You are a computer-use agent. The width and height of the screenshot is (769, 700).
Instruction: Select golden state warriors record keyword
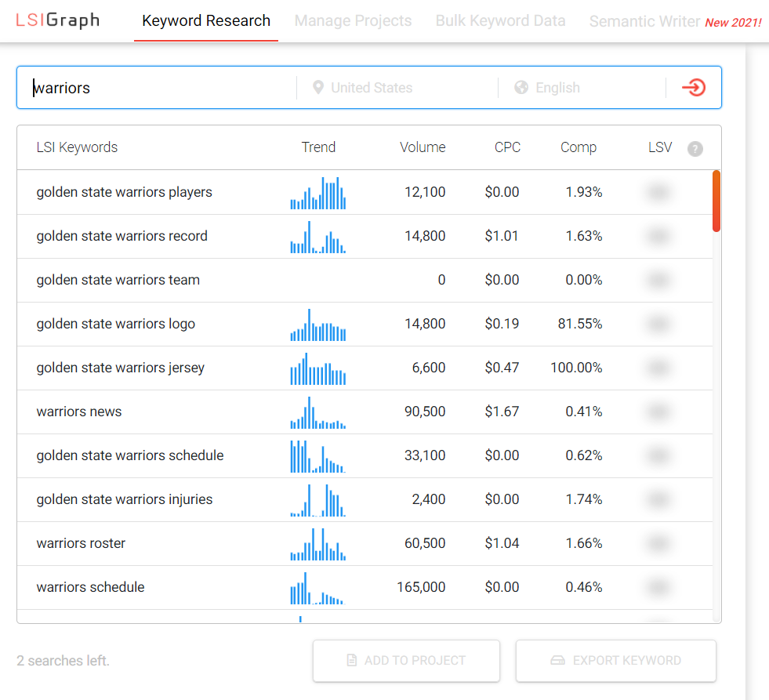122,236
